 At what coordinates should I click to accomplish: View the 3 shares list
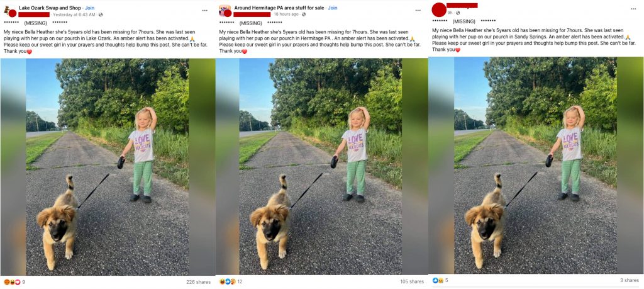(x=630, y=280)
